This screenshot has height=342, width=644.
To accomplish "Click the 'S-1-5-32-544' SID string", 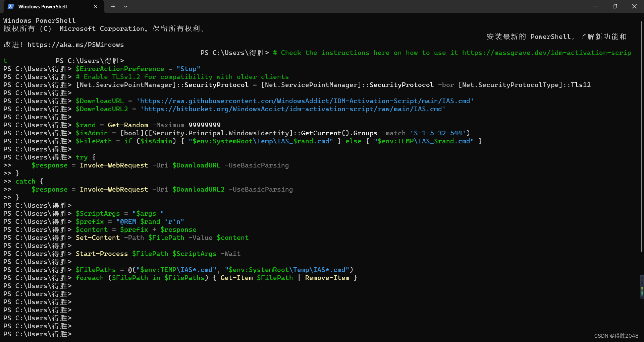I will [x=438, y=133].
